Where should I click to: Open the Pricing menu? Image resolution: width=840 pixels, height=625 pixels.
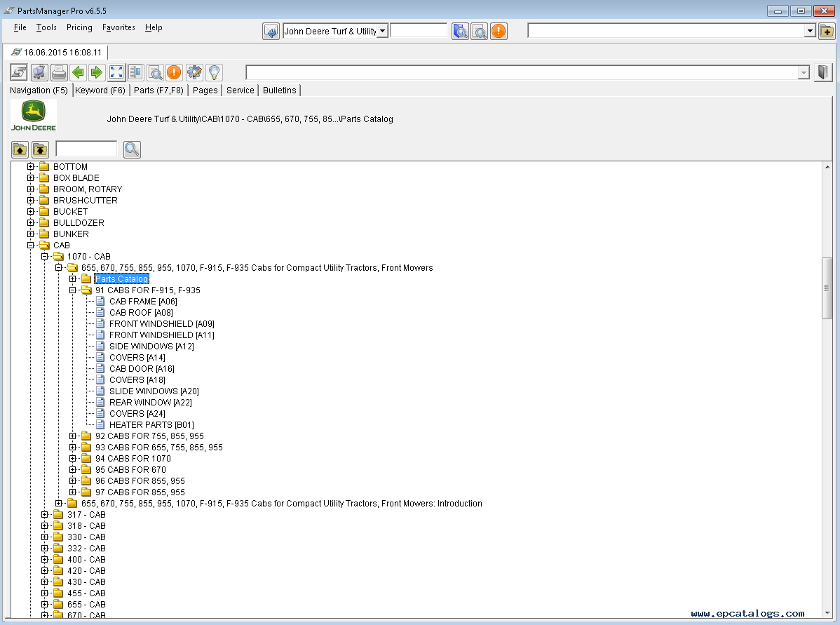pos(79,27)
